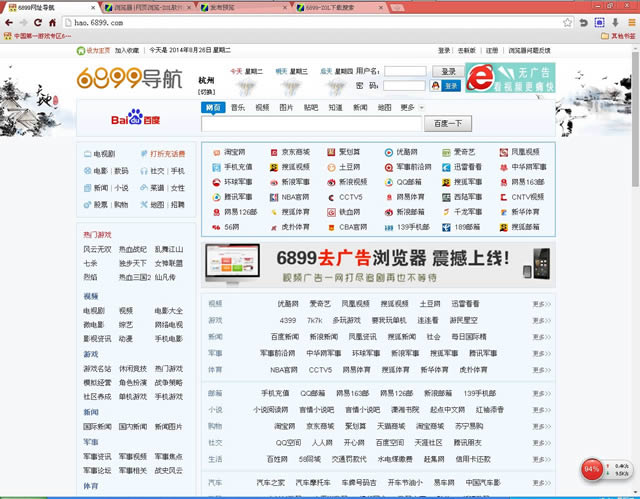This screenshot has width=640, height=499.
Task: Click 切换 to change the city
Action: click(206, 92)
